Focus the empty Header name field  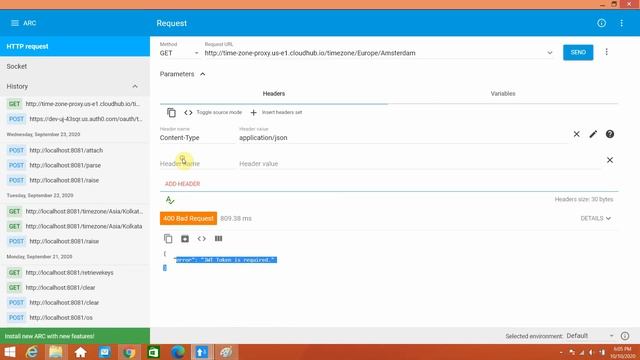pos(197,164)
